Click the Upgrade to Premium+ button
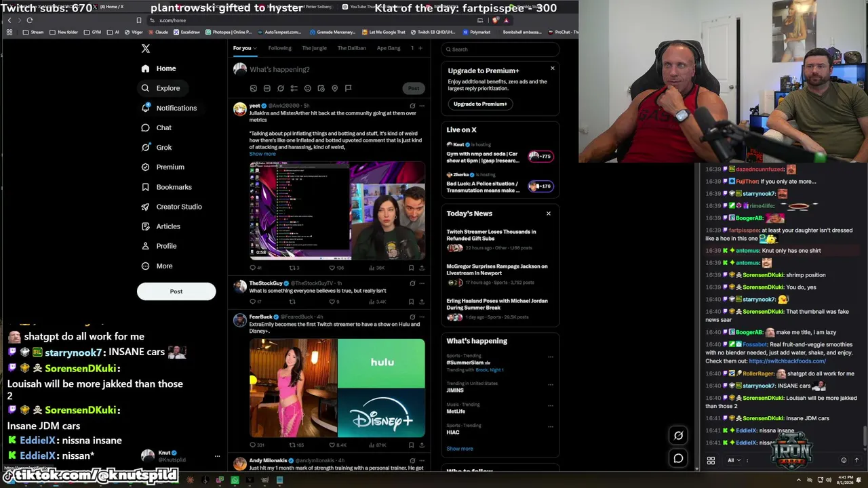Screen dimensions: 868x488 point(480,104)
